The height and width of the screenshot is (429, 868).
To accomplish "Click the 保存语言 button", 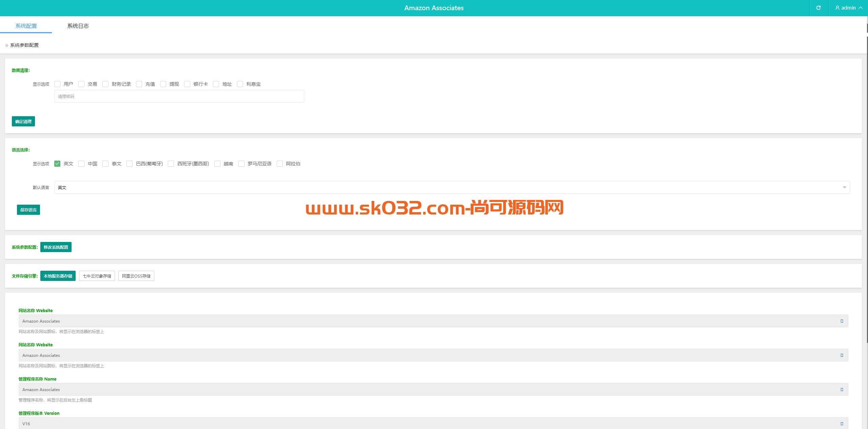I will pos(28,210).
